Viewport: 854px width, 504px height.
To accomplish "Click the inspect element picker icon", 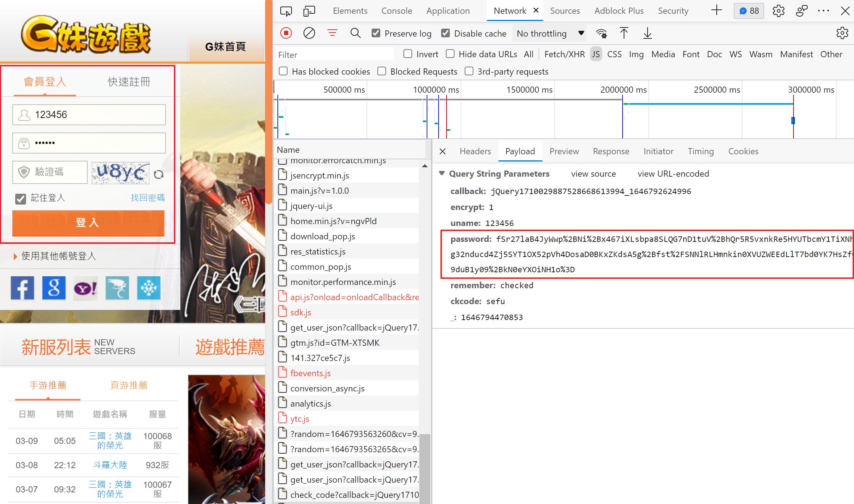I will [x=286, y=11].
